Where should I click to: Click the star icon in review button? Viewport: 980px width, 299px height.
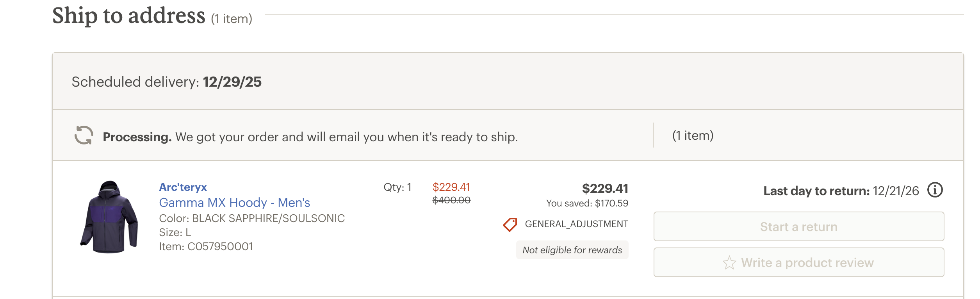click(x=729, y=263)
